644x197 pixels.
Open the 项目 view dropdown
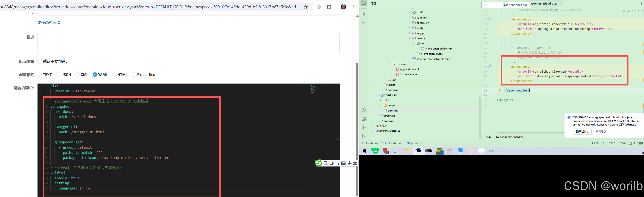click(375, 3)
